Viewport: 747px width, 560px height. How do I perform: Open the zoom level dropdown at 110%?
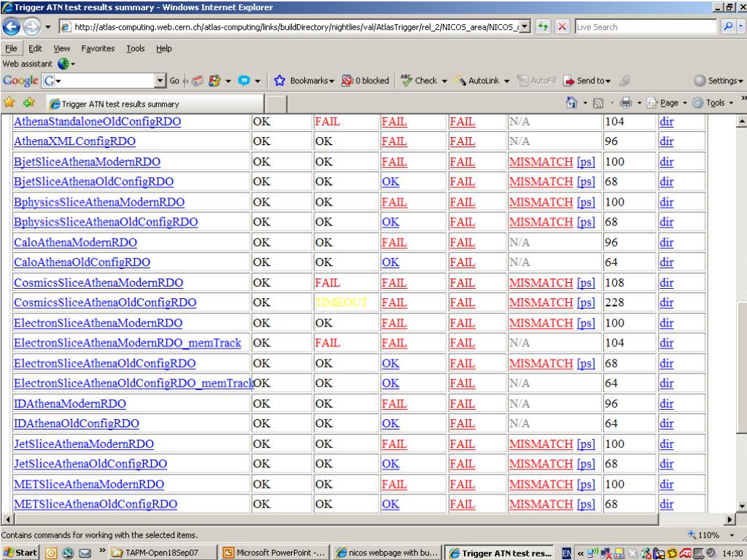pos(732,535)
